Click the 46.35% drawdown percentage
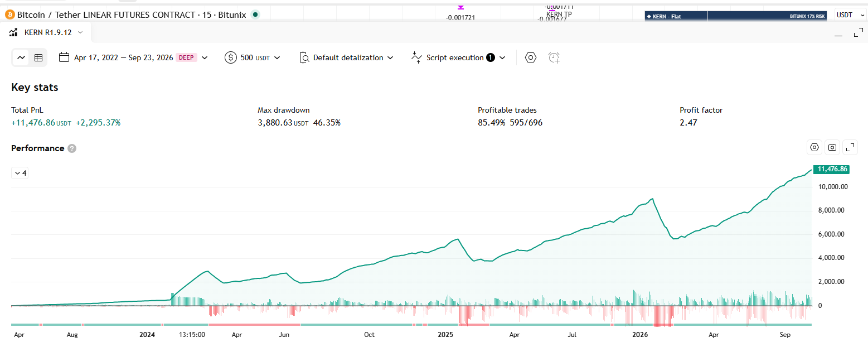The height and width of the screenshot is (342, 868). (x=327, y=122)
